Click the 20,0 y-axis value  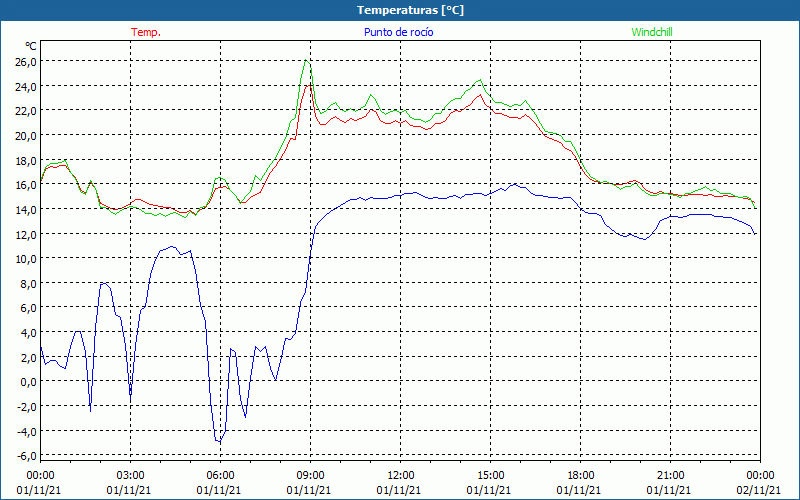pyautogui.click(x=26, y=136)
